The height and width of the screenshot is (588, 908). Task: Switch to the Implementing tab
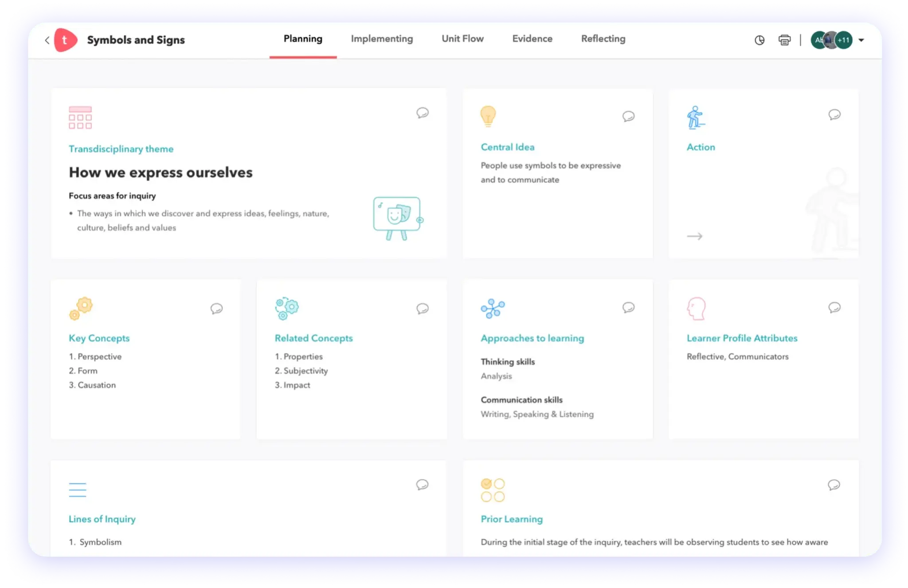pos(382,39)
